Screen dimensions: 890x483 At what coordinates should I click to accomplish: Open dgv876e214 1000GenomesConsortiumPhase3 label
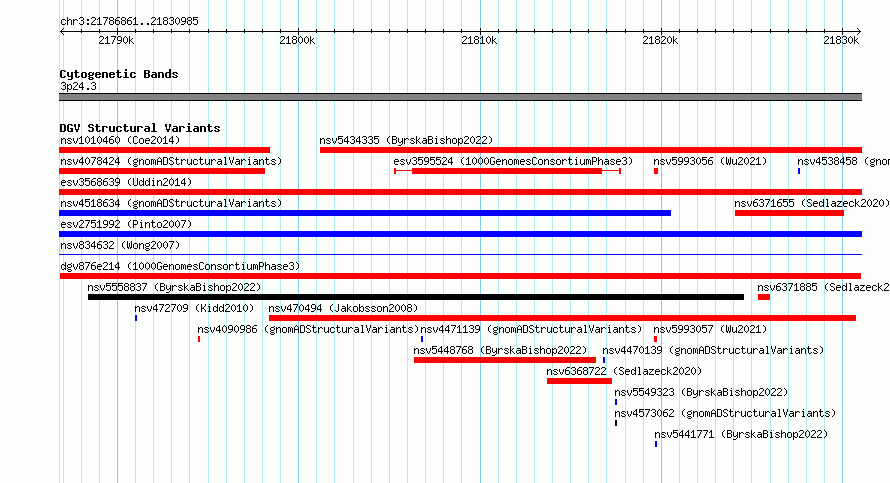(180, 266)
